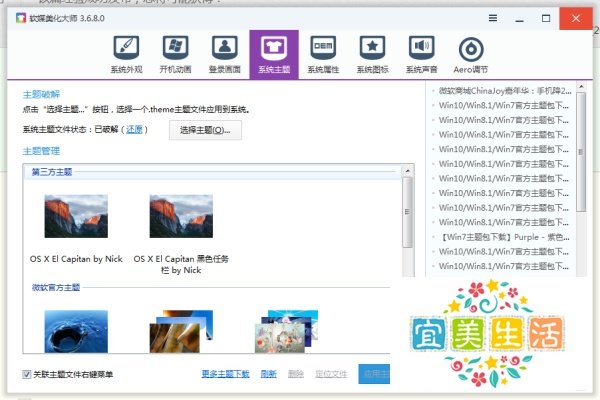
Task: Click the news list scrollbar up arrow
Action: click(582, 87)
